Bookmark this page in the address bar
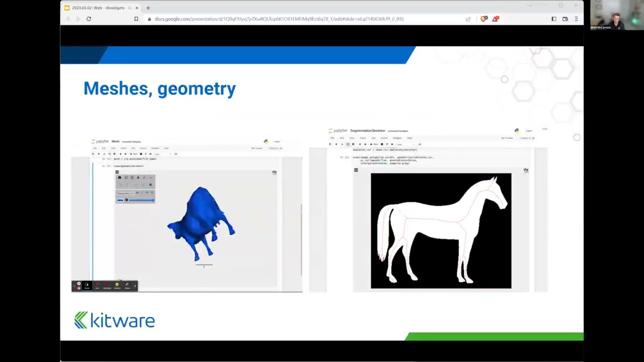This screenshot has width=644, height=362. coord(136,19)
